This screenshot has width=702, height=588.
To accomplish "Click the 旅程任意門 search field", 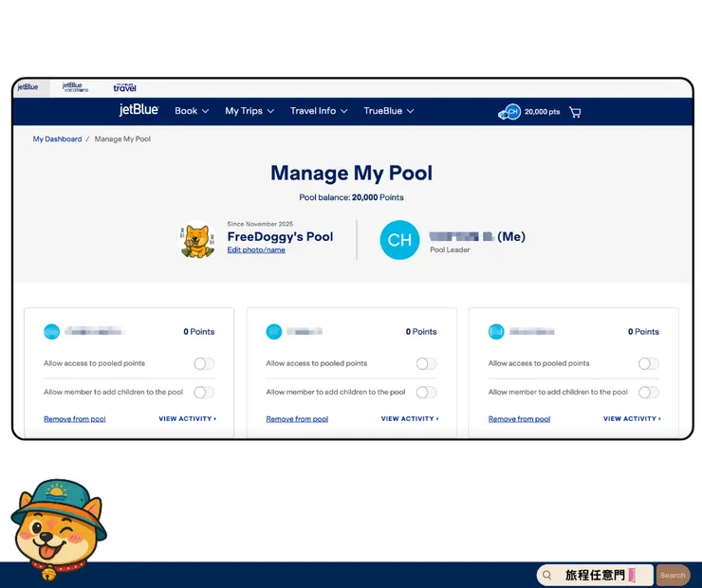I will [595, 575].
